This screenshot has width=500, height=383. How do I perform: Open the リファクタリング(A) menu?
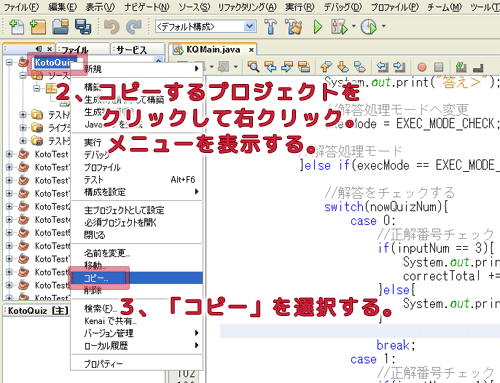247,7
